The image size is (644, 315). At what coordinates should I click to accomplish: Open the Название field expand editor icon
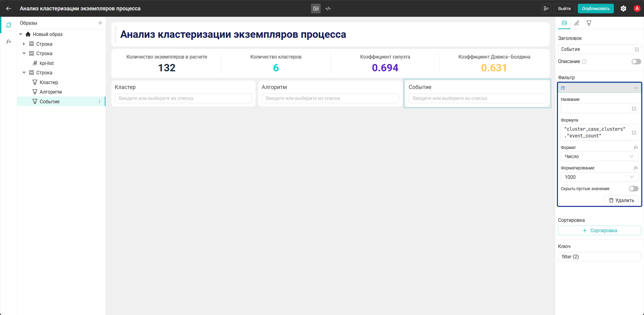pos(634,108)
